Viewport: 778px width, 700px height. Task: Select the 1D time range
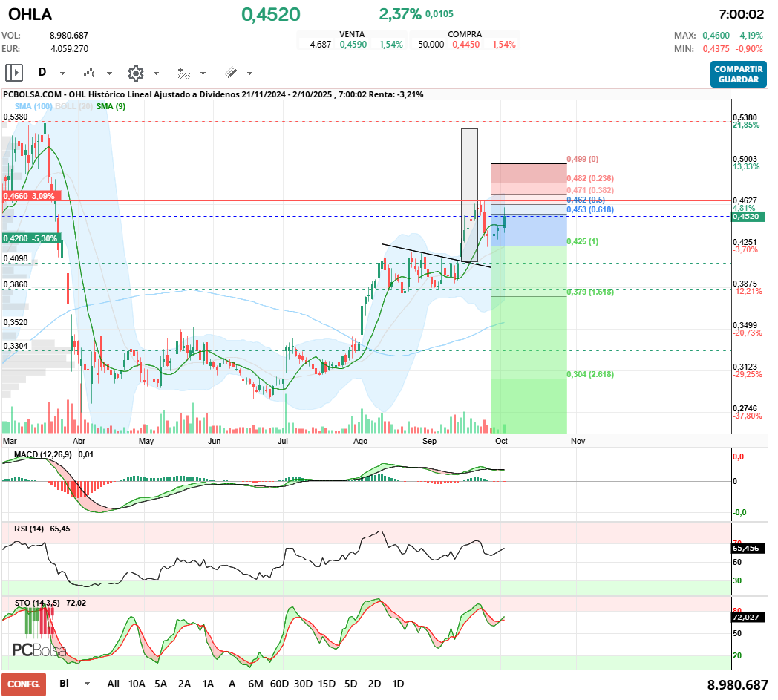tap(399, 684)
